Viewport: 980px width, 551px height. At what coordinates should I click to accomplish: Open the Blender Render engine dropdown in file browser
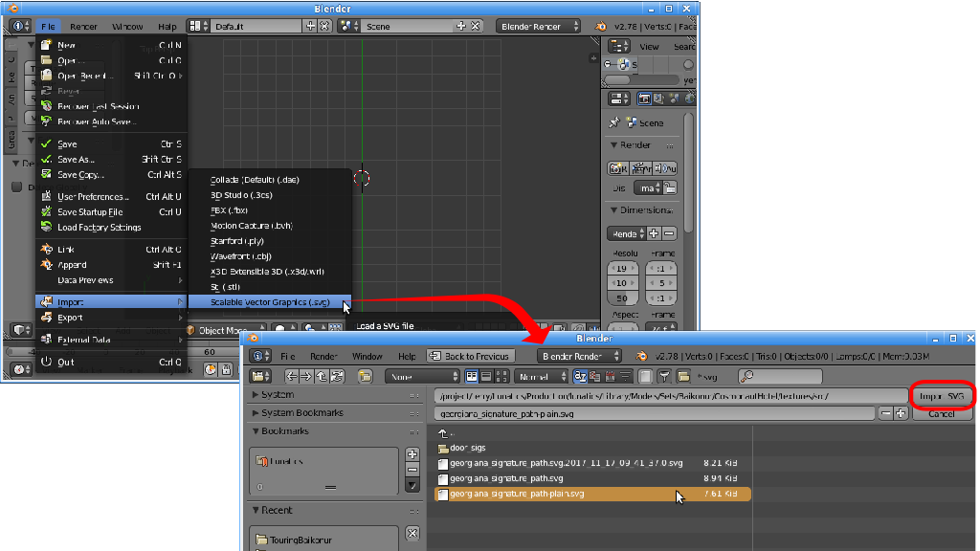pyautogui.click(x=580, y=356)
